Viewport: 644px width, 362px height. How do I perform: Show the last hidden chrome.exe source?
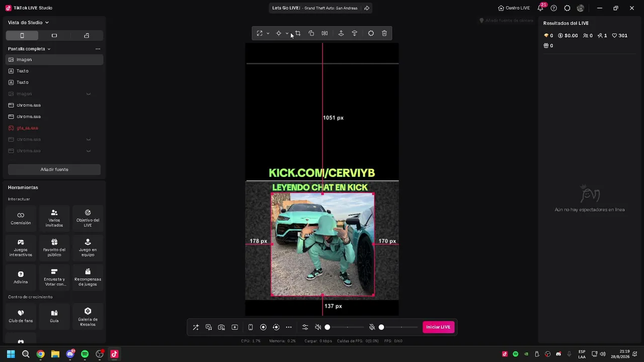coord(89,151)
